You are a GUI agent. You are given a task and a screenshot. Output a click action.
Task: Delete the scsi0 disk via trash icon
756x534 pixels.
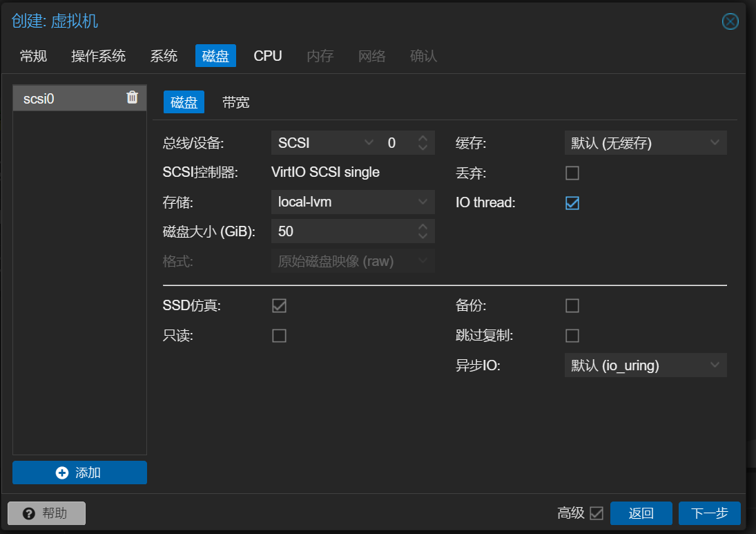[133, 98]
